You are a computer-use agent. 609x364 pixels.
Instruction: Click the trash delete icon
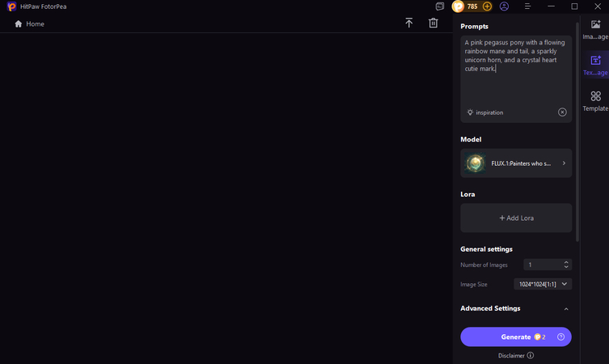tap(433, 23)
